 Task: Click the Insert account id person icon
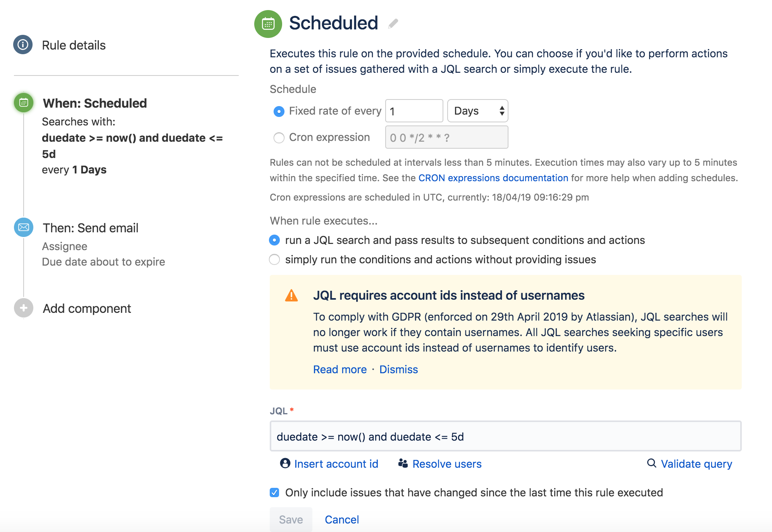(285, 463)
